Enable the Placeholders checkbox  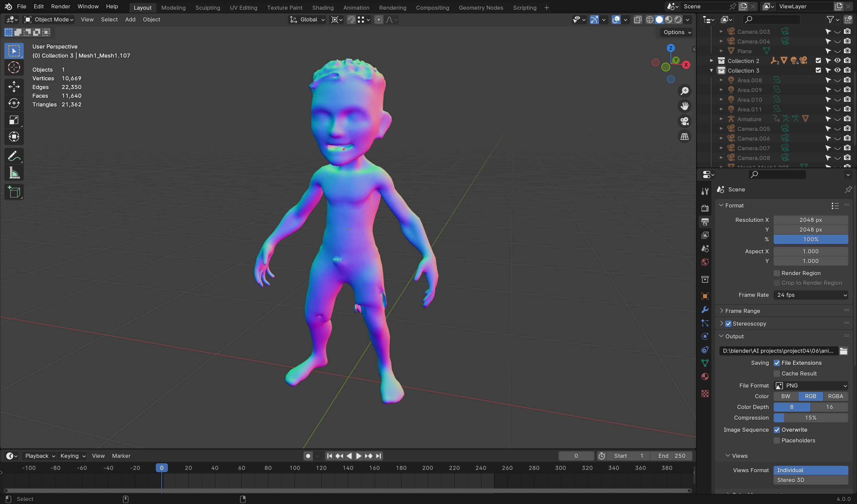(x=777, y=440)
